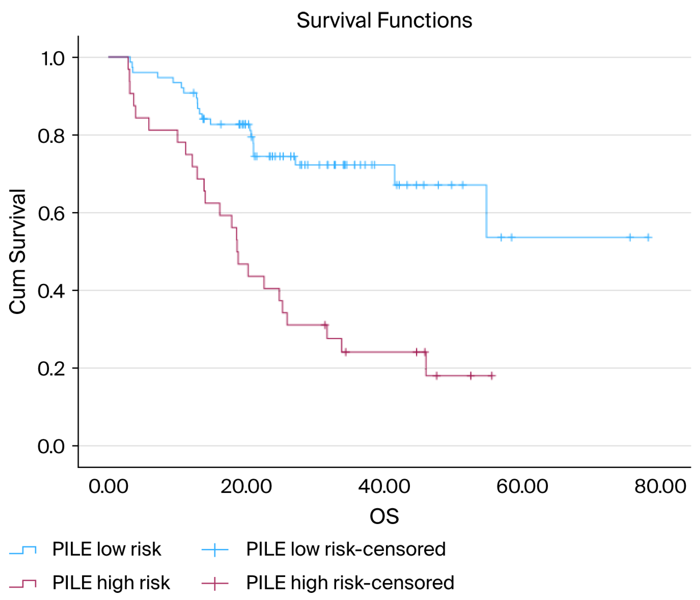Click the 'OS' x-axis title
The height and width of the screenshot is (600, 700).
pyautogui.click(x=384, y=516)
